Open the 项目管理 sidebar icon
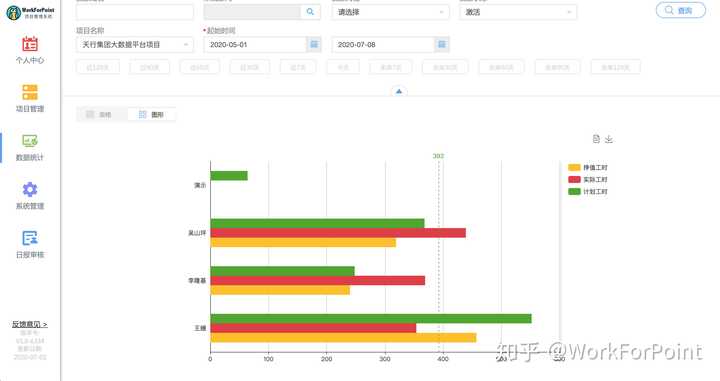The image size is (720, 381). (x=30, y=92)
